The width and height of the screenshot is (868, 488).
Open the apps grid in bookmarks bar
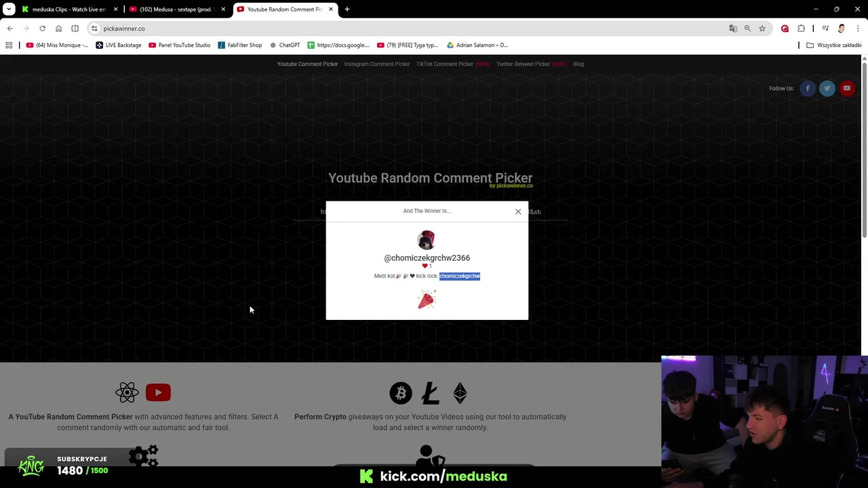tap(9, 45)
